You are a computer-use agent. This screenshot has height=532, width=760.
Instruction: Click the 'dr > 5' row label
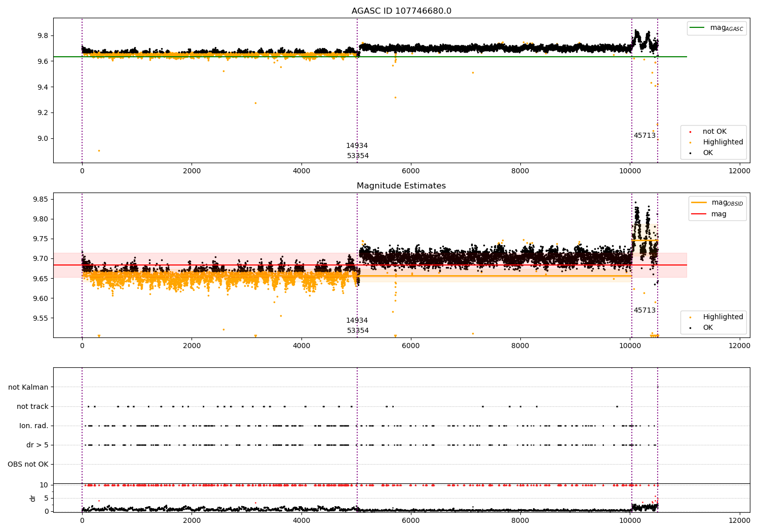37,445
